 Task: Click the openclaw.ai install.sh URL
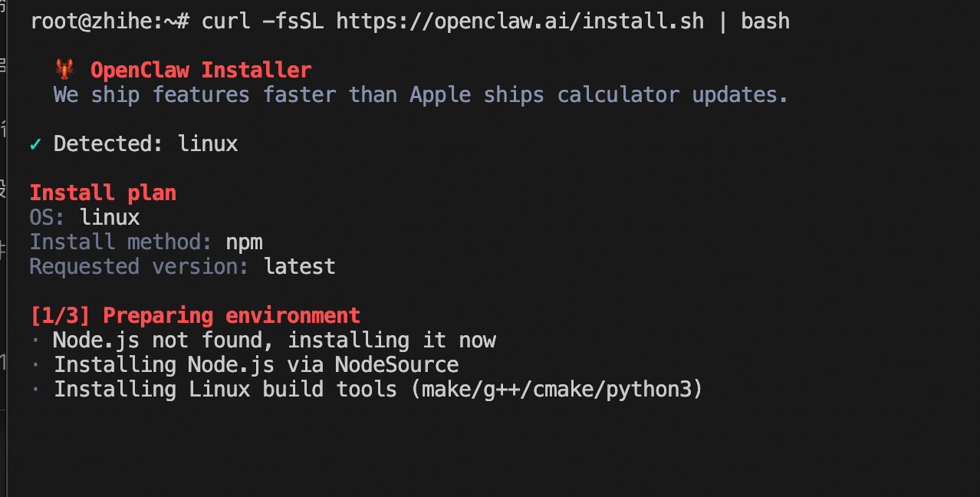(x=520, y=21)
